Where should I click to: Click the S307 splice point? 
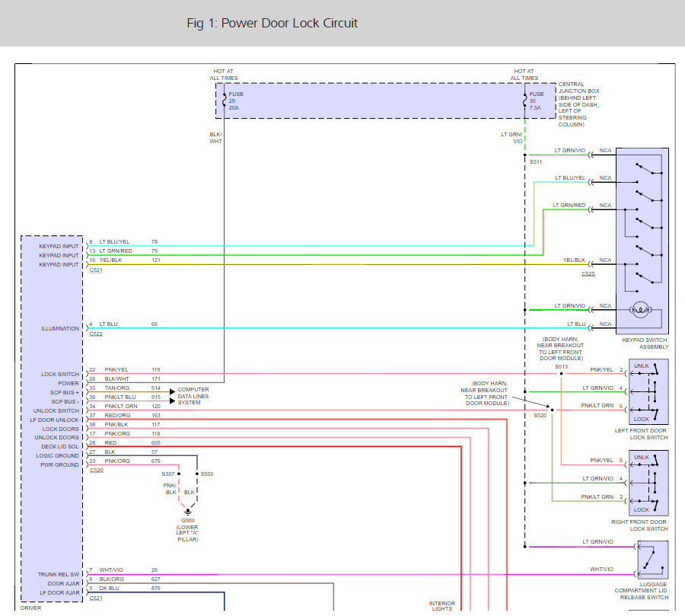[x=180, y=474]
